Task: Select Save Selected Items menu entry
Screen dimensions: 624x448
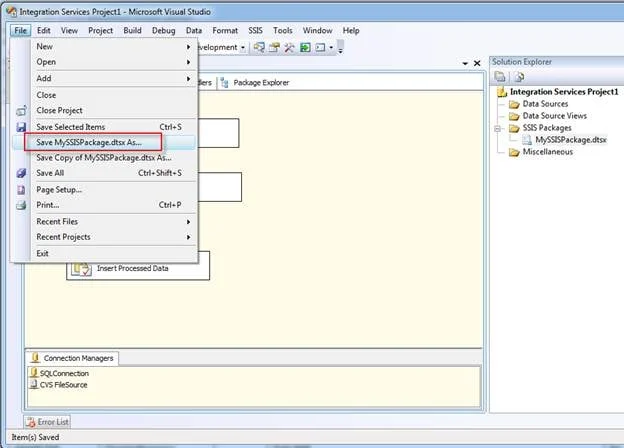Action: pos(104,127)
